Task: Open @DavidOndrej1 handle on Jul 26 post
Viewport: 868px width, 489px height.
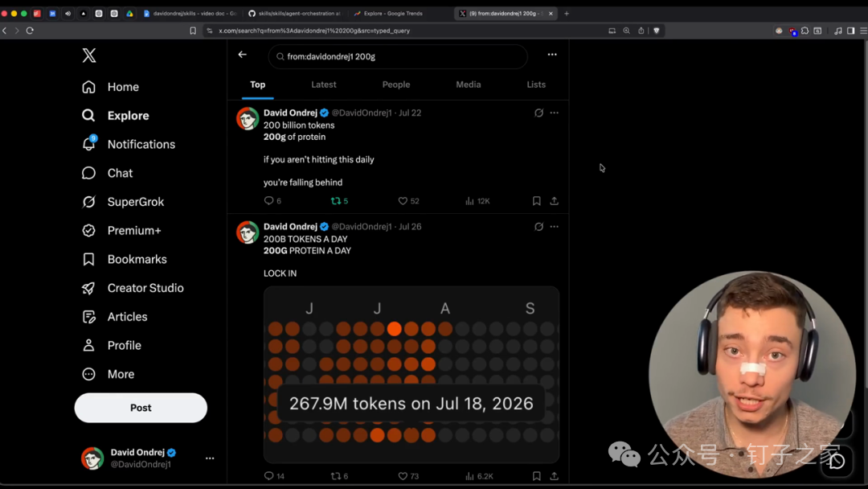Action: [362, 227]
